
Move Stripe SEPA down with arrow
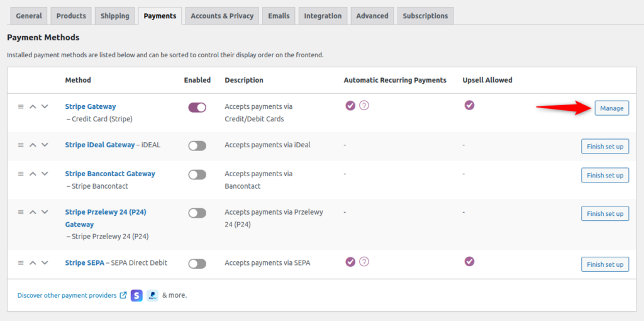45,262
